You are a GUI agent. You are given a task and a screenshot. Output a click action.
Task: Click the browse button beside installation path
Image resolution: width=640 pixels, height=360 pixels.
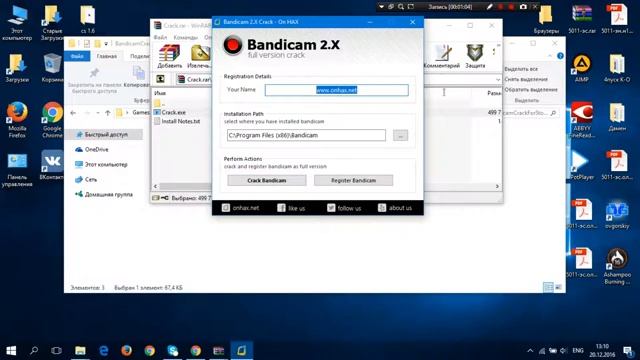point(400,136)
